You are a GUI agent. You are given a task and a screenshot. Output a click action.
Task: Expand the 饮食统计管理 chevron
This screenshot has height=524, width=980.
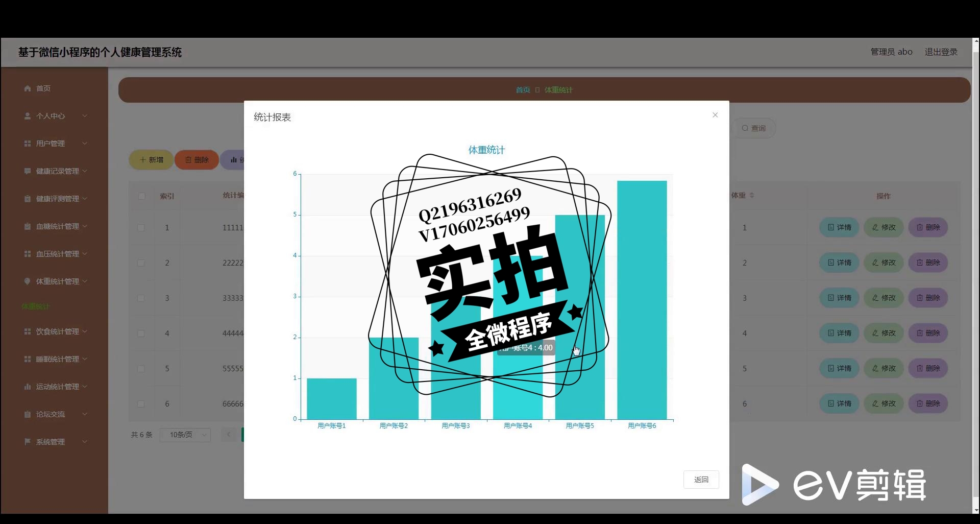coord(85,331)
